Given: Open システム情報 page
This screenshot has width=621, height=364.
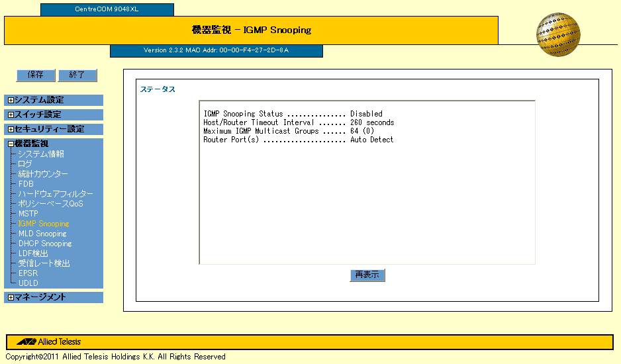Looking at the screenshot, I should click(x=41, y=154).
